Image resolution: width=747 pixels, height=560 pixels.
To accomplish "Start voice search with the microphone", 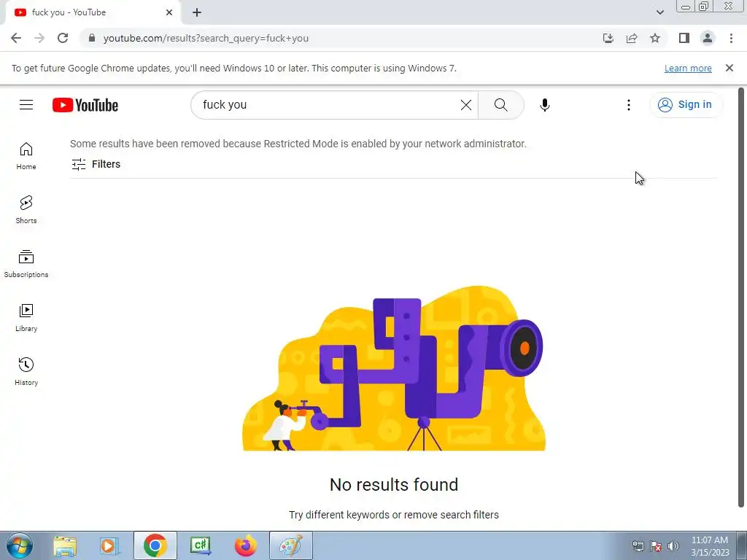I will [544, 105].
